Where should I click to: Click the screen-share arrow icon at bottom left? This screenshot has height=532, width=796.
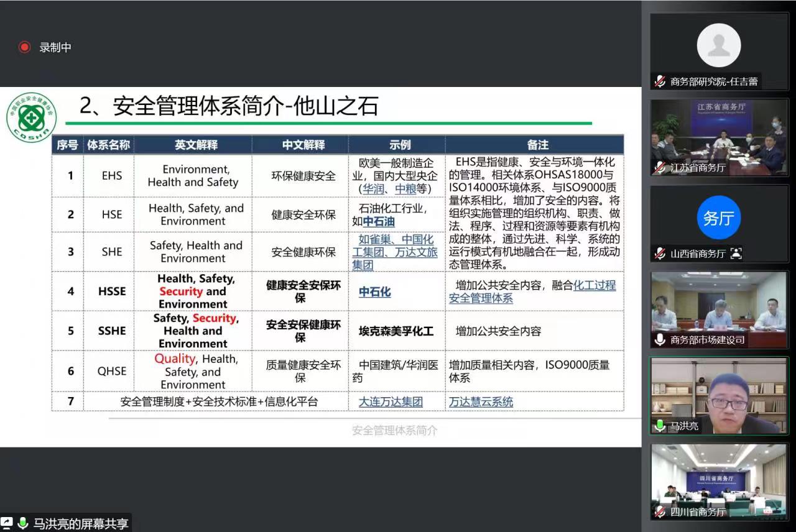tap(7, 523)
